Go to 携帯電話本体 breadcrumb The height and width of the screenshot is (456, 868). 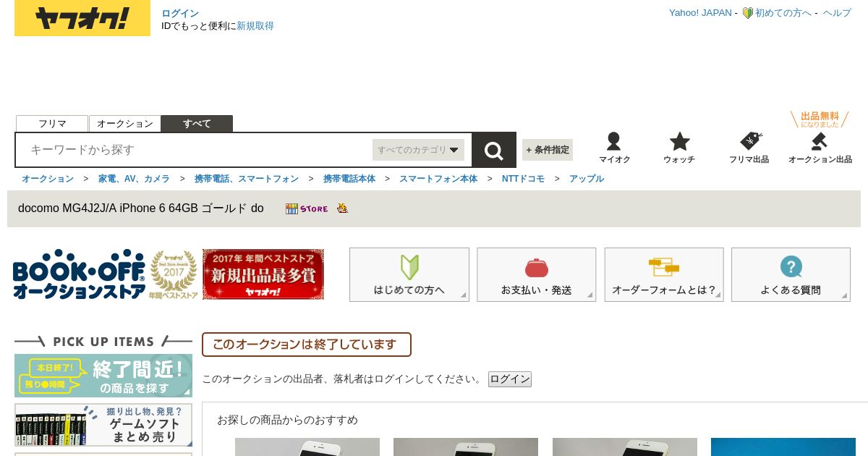coord(349,179)
